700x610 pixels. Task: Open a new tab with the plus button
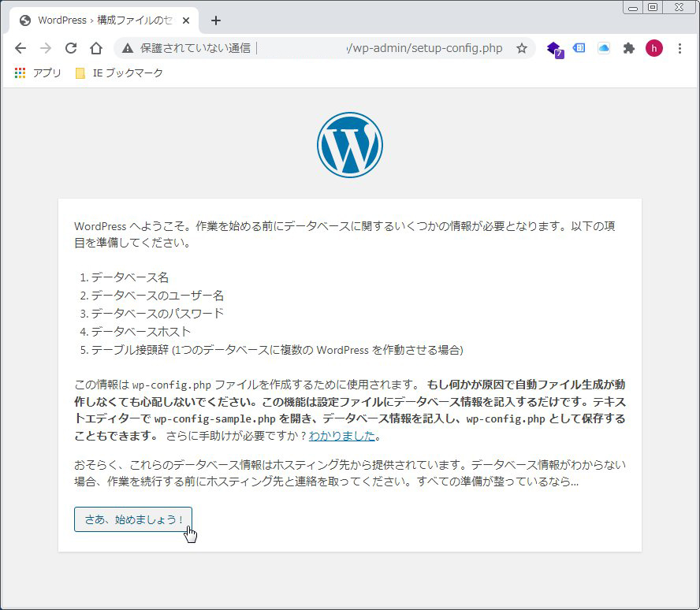tap(216, 20)
